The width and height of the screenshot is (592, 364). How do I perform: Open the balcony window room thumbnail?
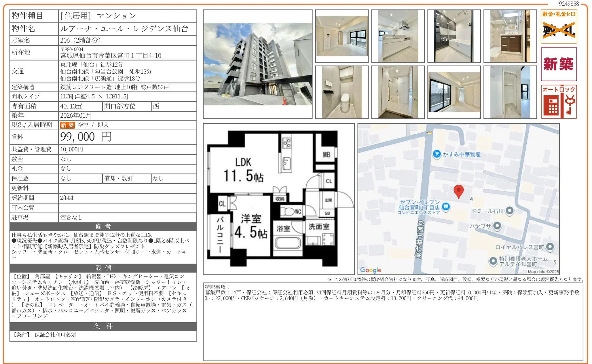point(454,92)
